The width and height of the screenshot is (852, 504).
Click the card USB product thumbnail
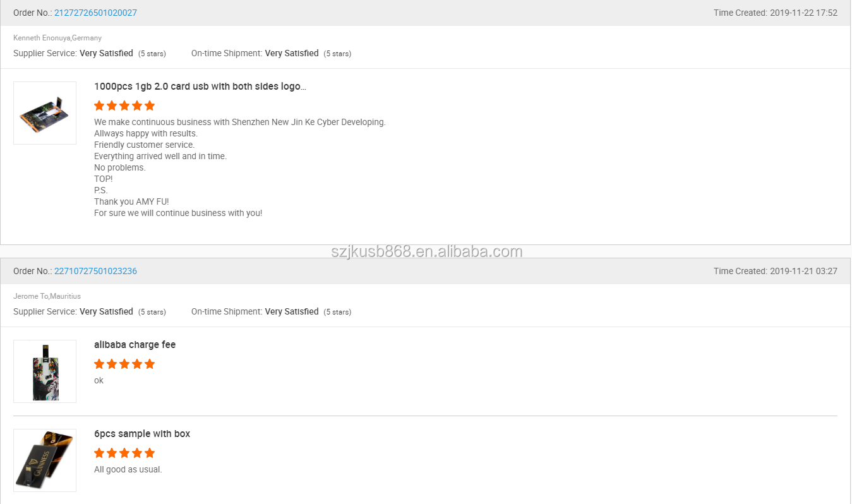pos(45,113)
